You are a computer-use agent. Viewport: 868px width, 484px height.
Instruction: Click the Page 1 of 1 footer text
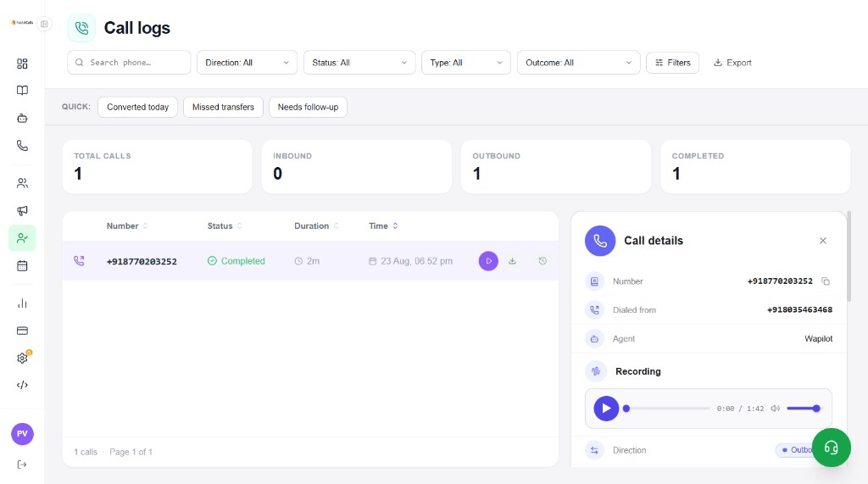tap(131, 452)
